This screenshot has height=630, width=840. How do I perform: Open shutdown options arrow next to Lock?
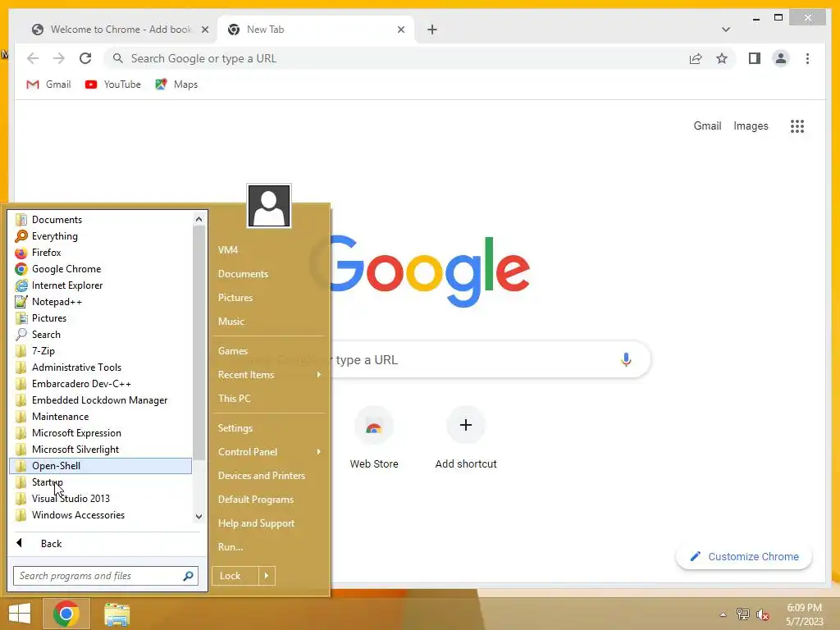(267, 576)
